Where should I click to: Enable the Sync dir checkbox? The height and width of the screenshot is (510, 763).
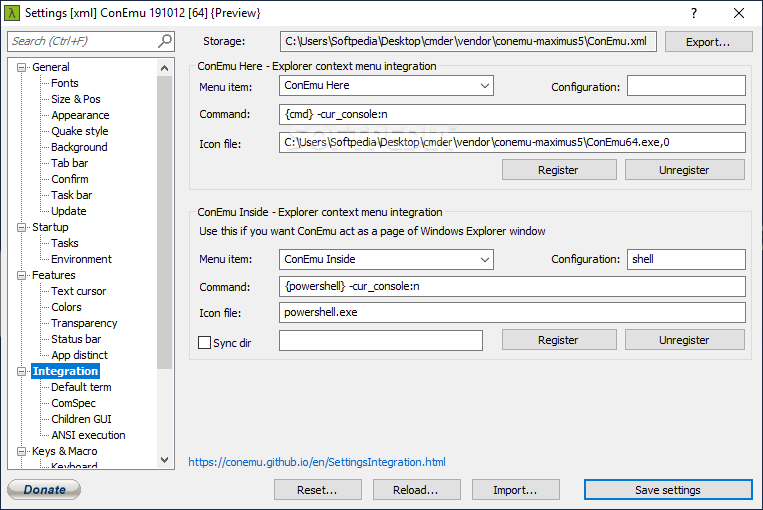coord(204,343)
